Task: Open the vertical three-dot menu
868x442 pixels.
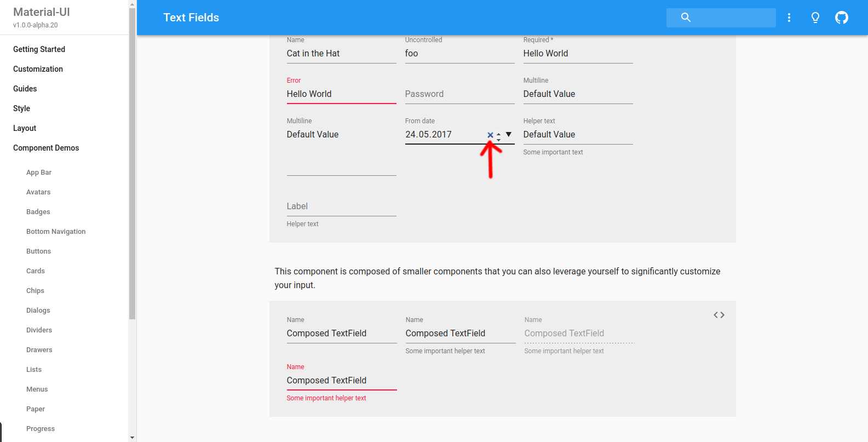Action: click(789, 18)
